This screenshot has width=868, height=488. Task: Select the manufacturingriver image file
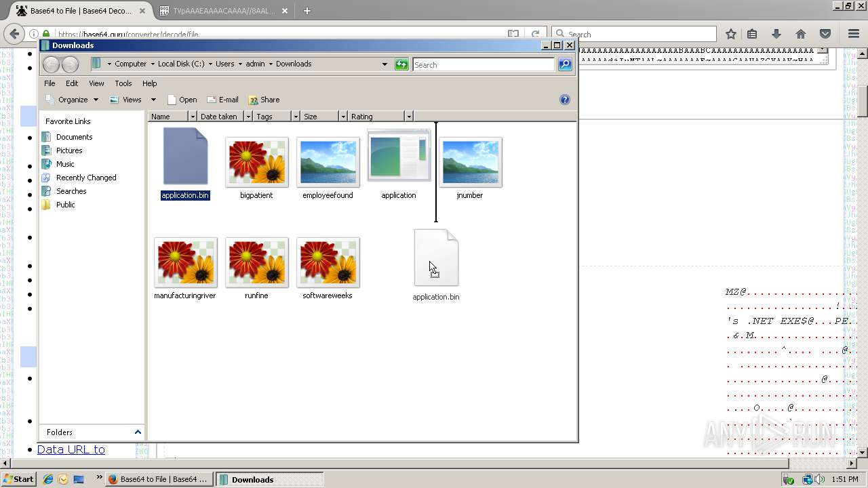click(186, 262)
